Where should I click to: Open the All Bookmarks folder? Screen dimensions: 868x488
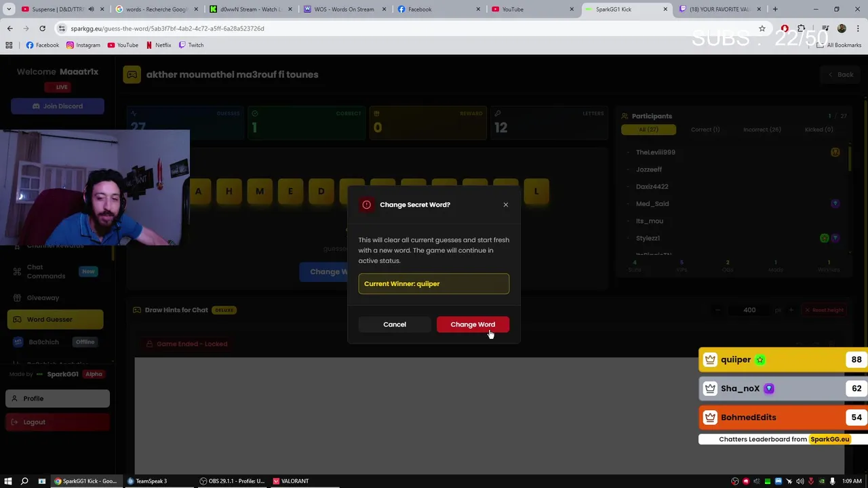pos(839,45)
